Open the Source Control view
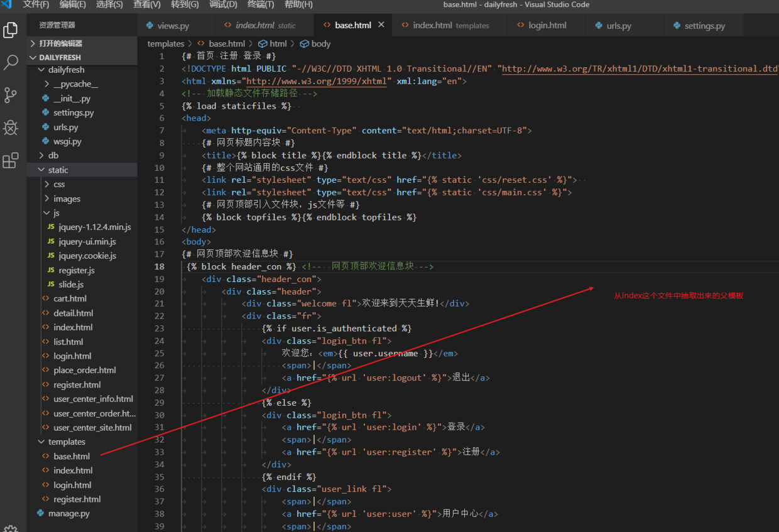779x532 pixels. point(11,95)
